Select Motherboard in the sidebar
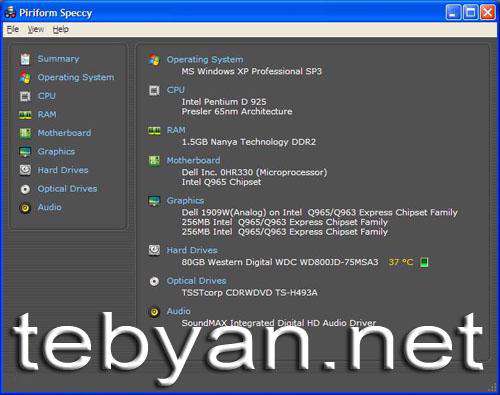The image size is (500, 395). click(x=64, y=133)
